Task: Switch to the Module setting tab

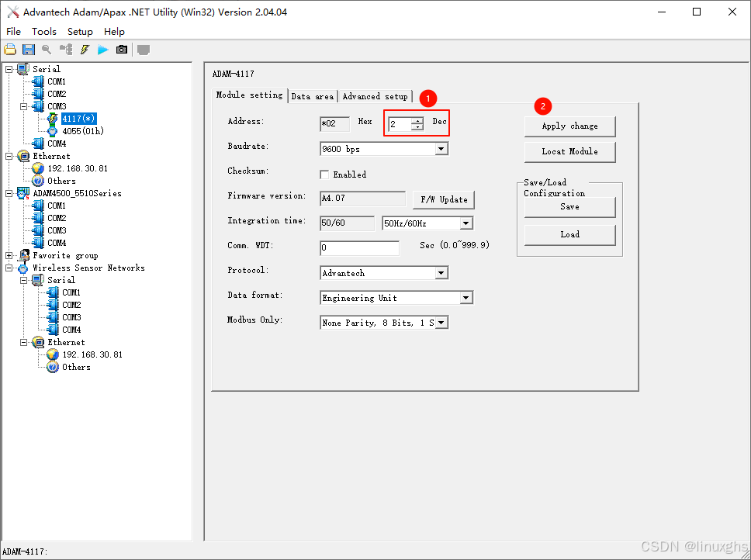Action: coord(250,95)
